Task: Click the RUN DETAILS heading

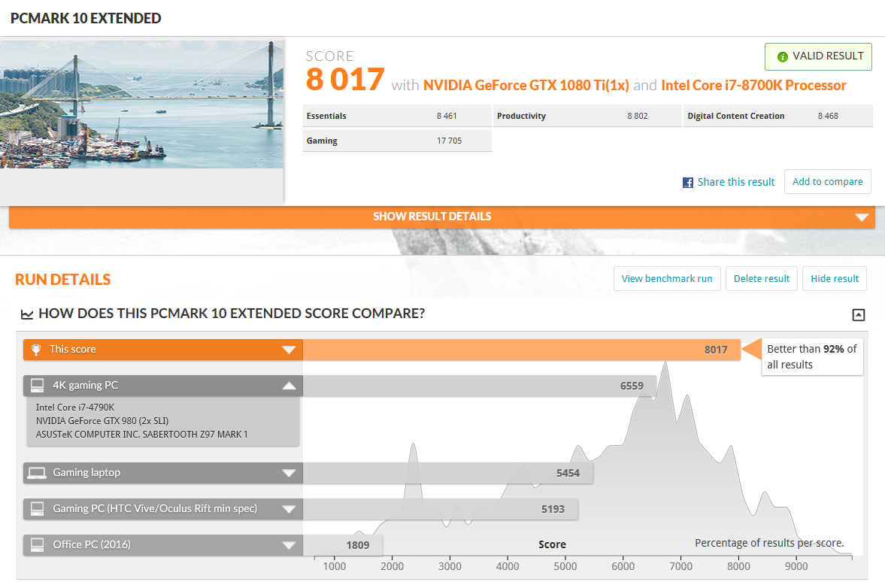Action: 62,279
